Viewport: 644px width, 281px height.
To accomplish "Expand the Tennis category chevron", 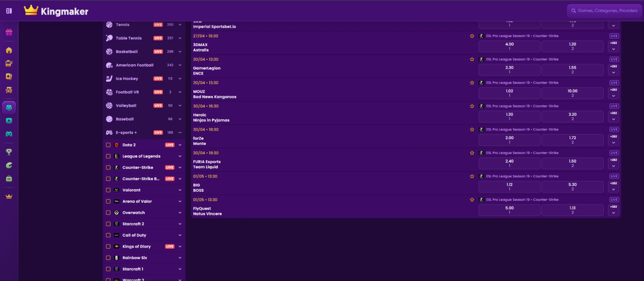I will tap(180, 25).
